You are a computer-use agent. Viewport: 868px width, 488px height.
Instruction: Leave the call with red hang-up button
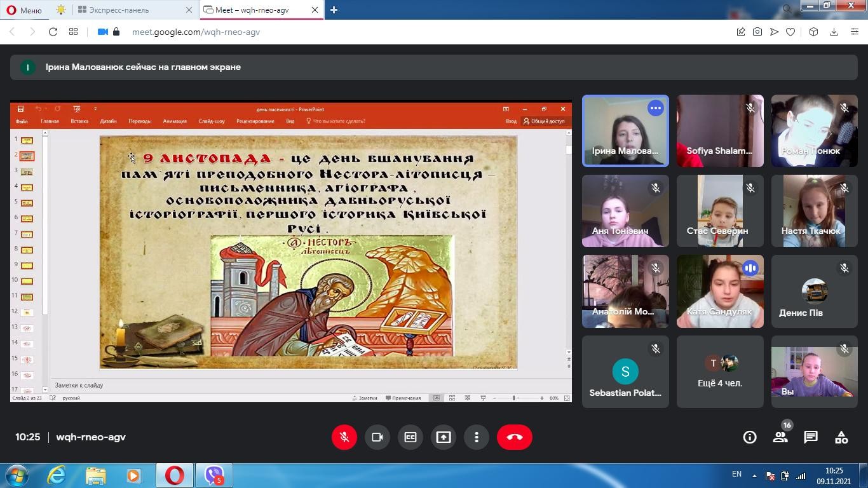pyautogui.click(x=515, y=437)
